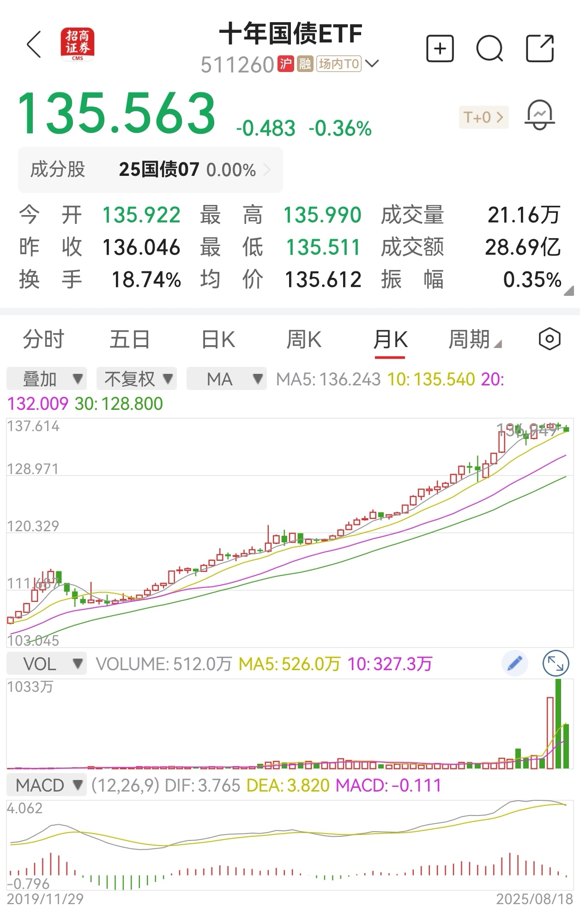Screen dimensions: 580x924
Task: Tap the tallest green volume bar
Action: 558,724
